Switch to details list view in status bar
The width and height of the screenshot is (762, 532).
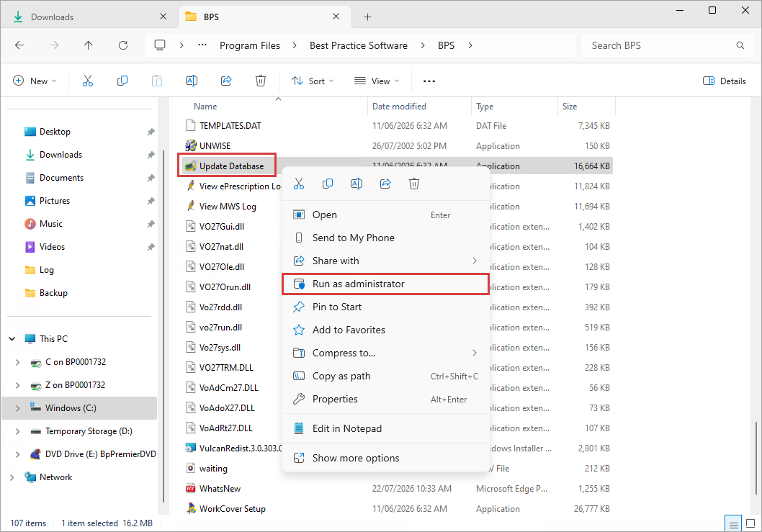pos(733,523)
